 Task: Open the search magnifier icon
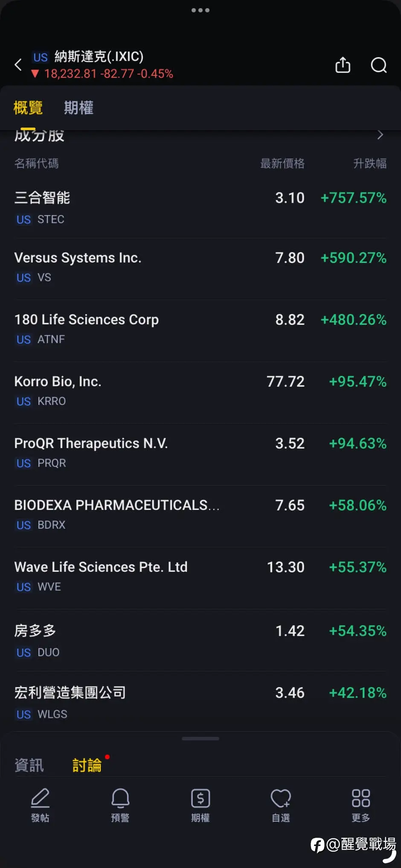pos(378,65)
